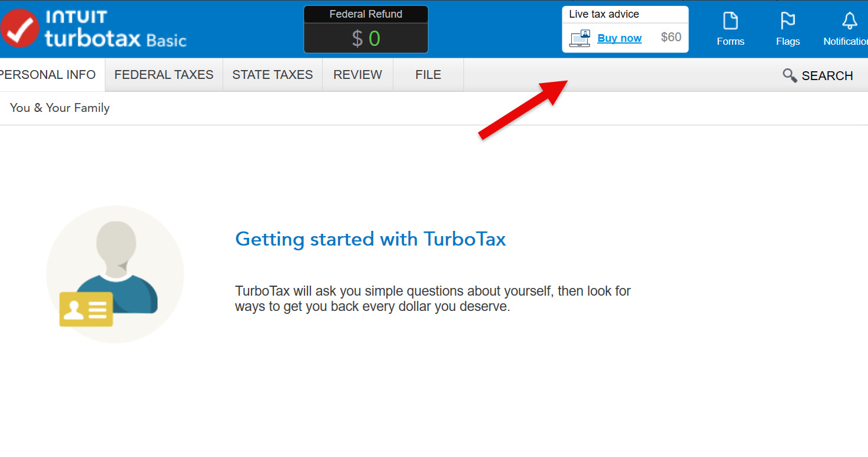Click the Federal Refund amount display

pos(366,38)
